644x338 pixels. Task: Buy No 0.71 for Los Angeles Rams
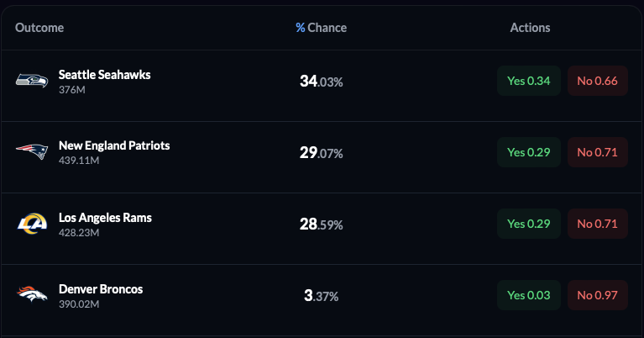tap(597, 224)
